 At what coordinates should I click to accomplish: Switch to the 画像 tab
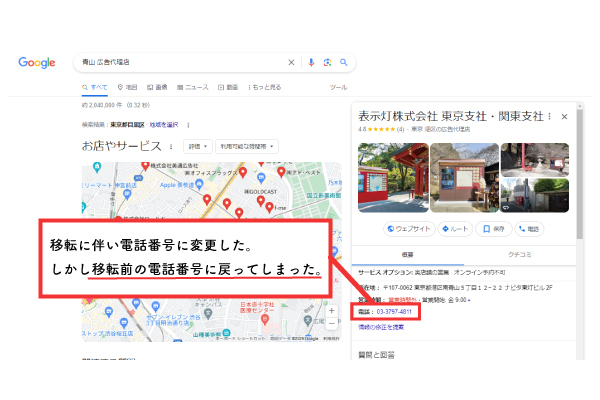pyautogui.click(x=157, y=87)
